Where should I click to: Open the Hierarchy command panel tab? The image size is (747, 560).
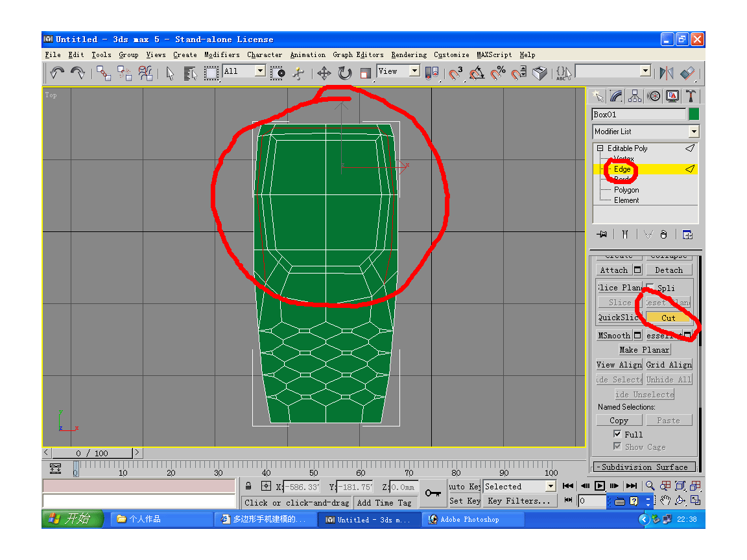click(x=635, y=97)
